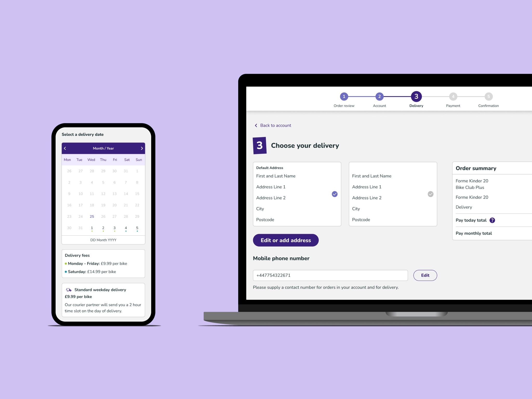Click the delivery truck icon next to standard weekday
532x399 pixels.
[68, 290]
